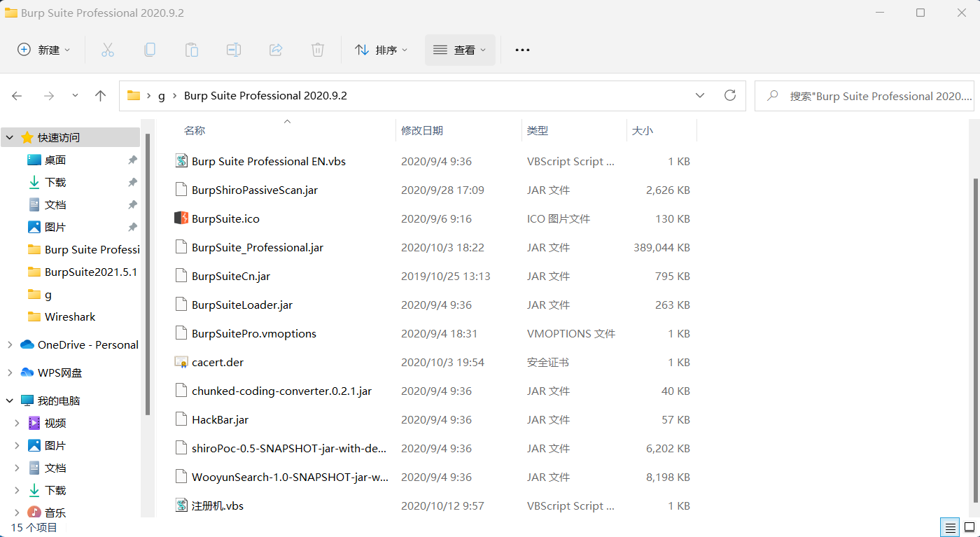Select BurpSuiteLoader.jar file

pyautogui.click(x=242, y=305)
